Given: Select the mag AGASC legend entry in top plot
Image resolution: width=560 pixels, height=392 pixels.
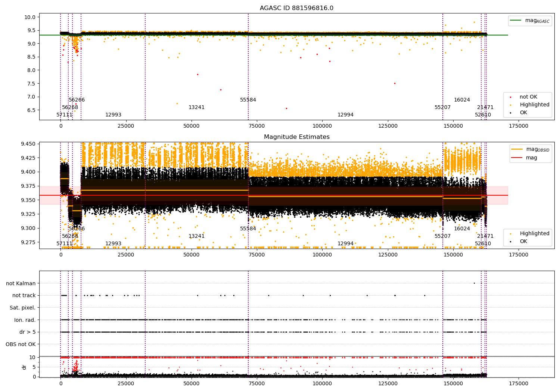Looking at the screenshot, I should 530,21.
